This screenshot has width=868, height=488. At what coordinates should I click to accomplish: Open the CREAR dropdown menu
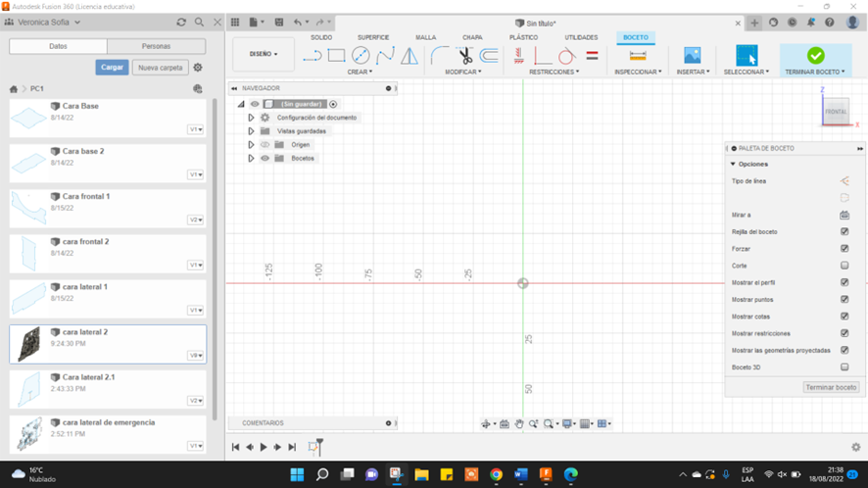point(360,72)
